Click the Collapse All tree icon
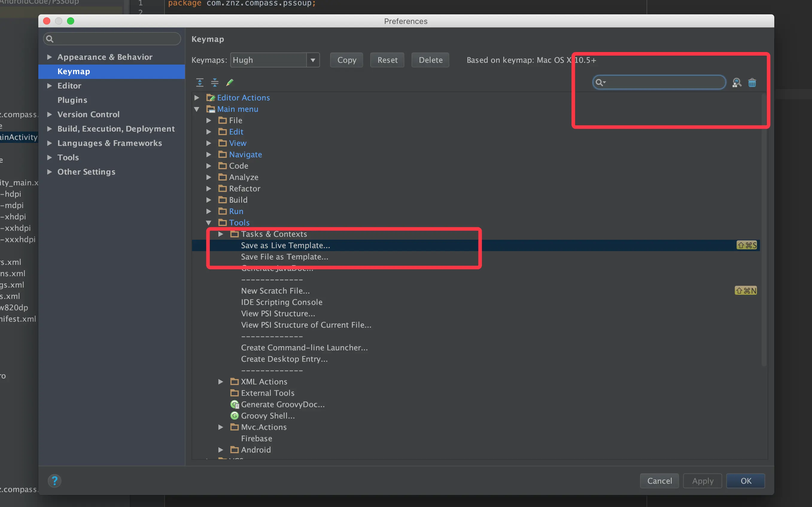This screenshot has height=507, width=812. tap(215, 82)
